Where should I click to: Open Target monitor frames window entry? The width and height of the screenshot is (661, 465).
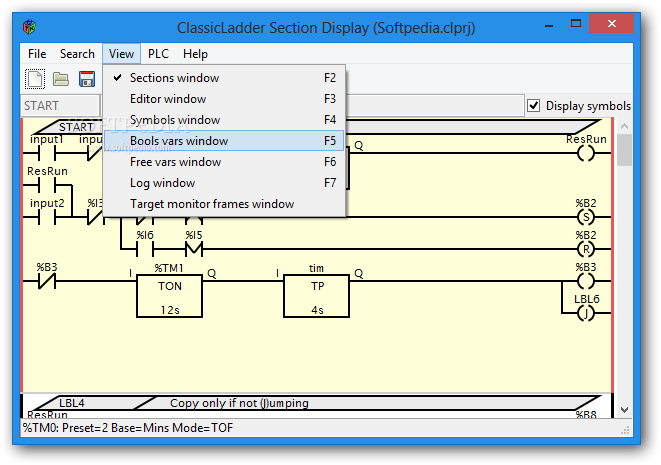[x=224, y=204]
